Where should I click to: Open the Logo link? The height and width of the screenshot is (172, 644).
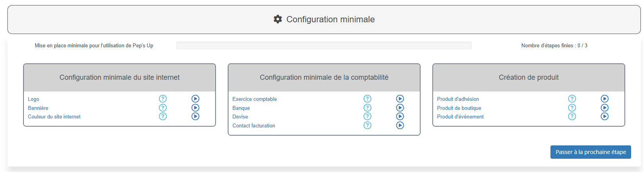[34, 99]
